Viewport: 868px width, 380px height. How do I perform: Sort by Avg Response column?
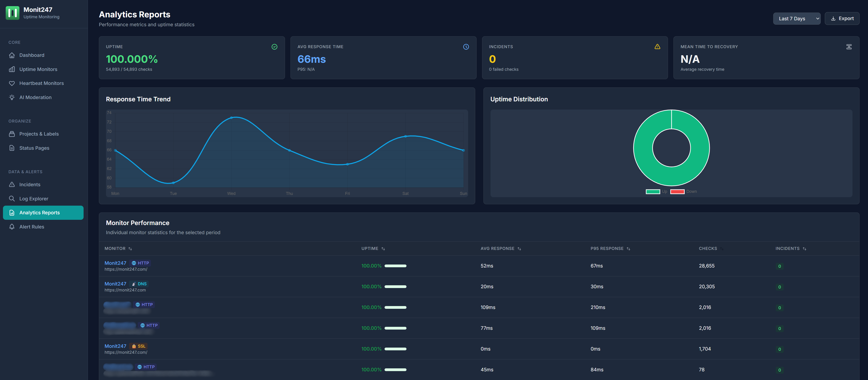pos(519,249)
